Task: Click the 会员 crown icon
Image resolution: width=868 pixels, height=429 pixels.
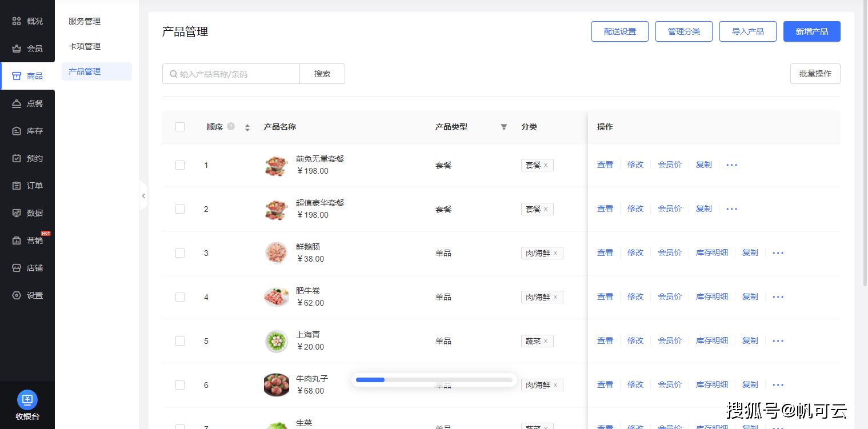Action: (x=17, y=49)
